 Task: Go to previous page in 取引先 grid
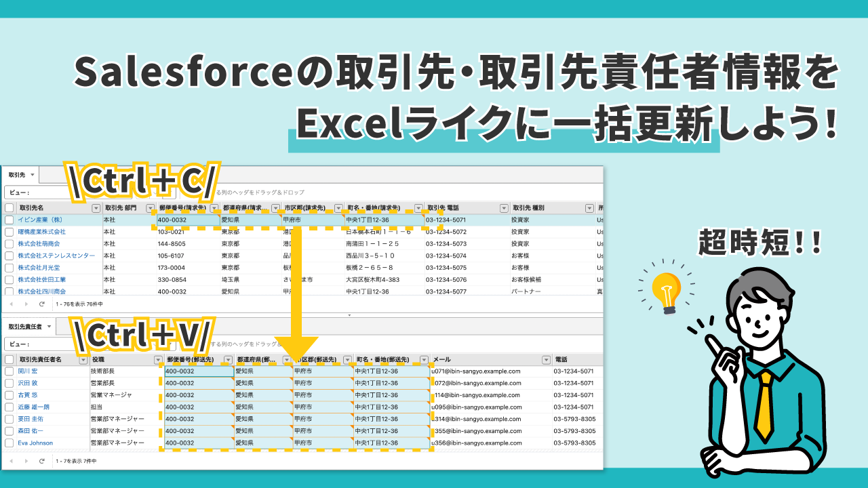pyautogui.click(x=11, y=304)
